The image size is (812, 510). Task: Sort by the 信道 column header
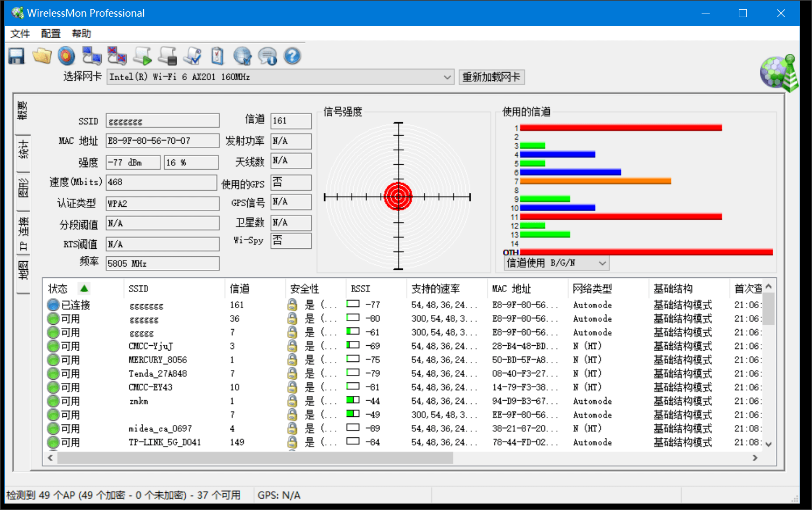coord(254,289)
